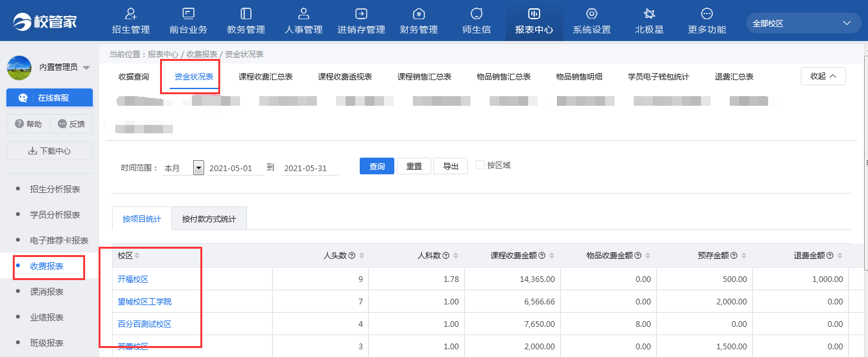Screen dimensions: 868x357
Task: Click the 帮助 help button
Action: [28, 124]
